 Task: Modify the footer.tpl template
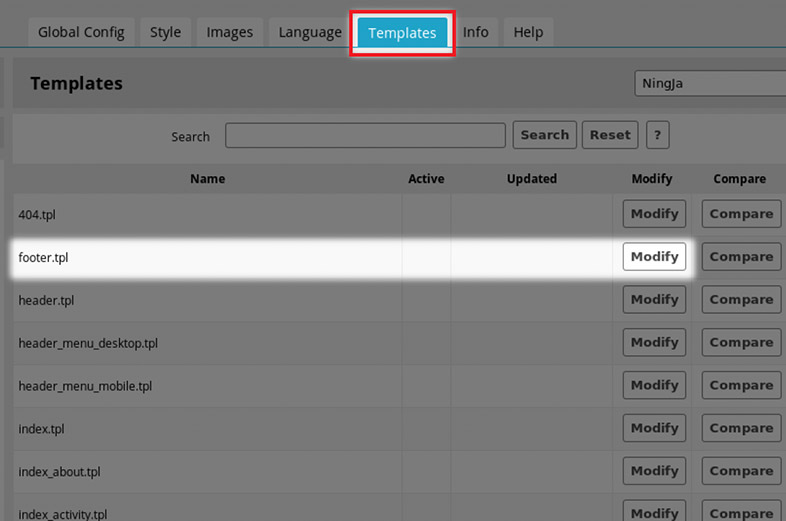point(654,257)
